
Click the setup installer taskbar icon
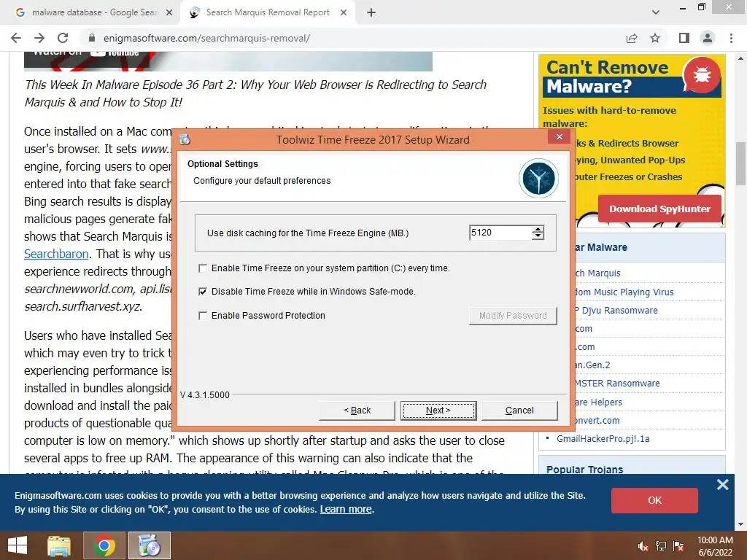(x=149, y=545)
